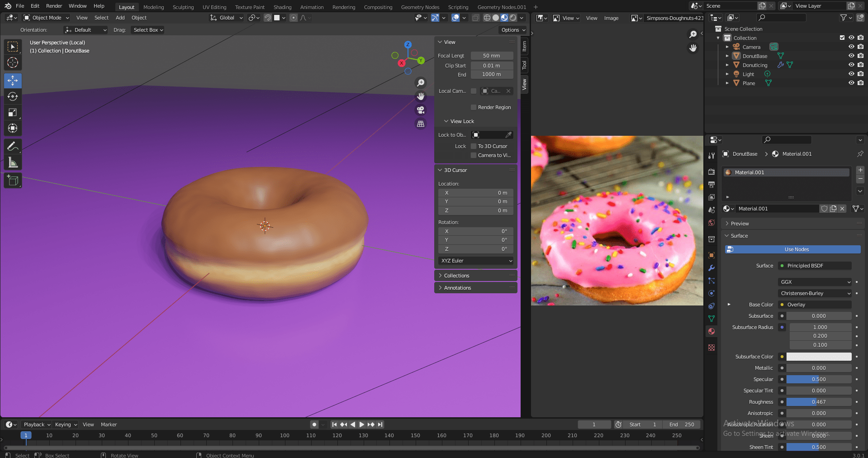The width and height of the screenshot is (868, 458).
Task: Switch to the Texture Properties checker tab
Action: click(711, 348)
